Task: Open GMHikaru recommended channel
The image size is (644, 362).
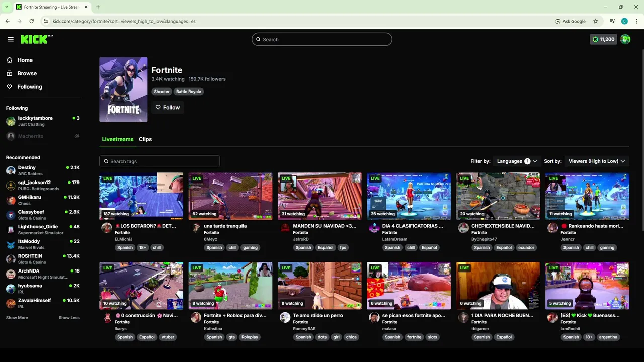Action: click(43, 200)
